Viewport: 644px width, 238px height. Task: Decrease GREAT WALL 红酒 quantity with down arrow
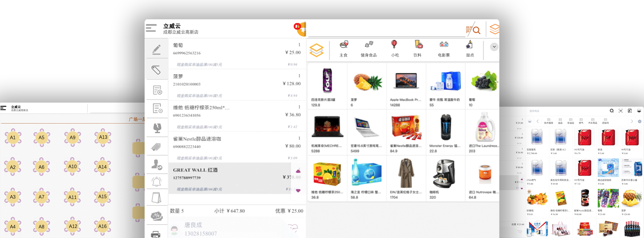[298, 191]
